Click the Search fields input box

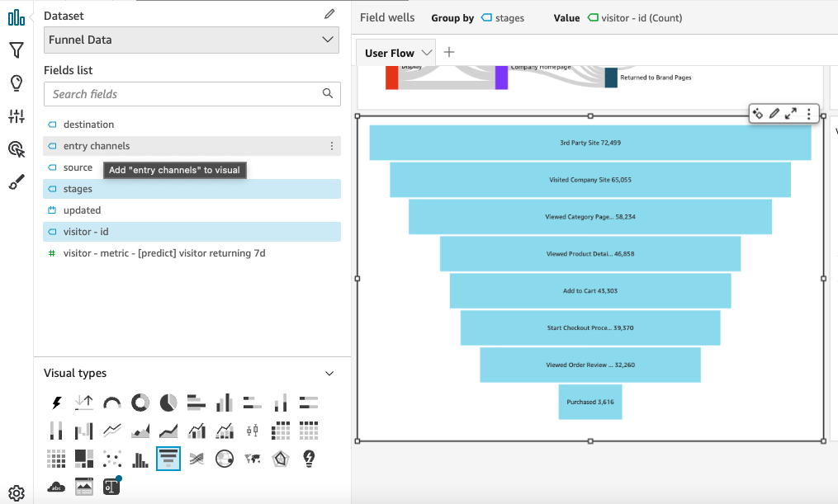[192, 94]
